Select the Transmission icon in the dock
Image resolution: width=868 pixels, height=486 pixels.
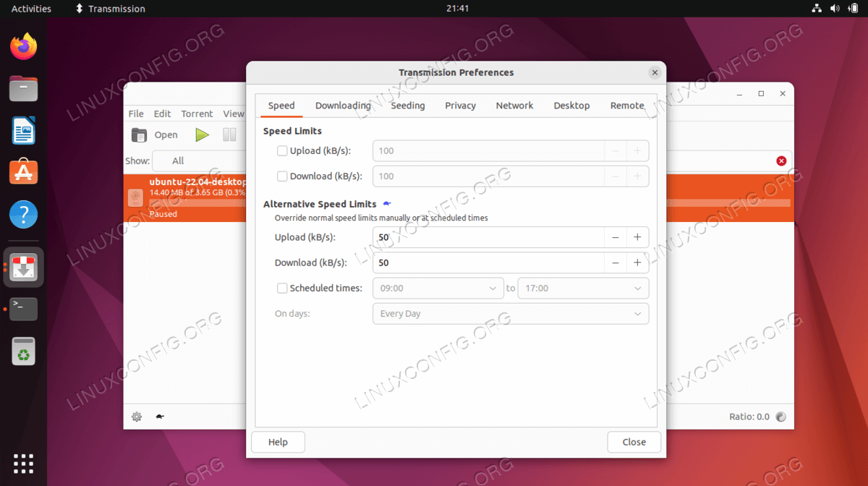[24, 267]
